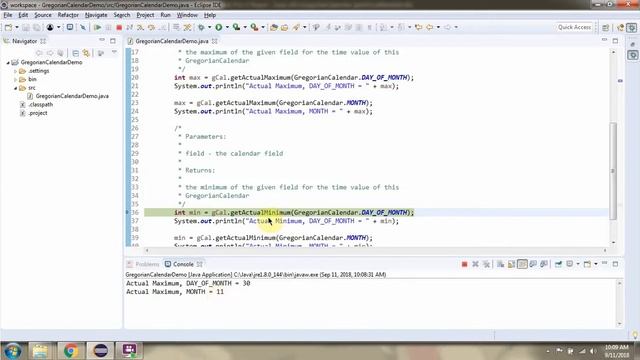Click the Open Task folder icon
This screenshot has height=360, width=640.
(284, 27)
